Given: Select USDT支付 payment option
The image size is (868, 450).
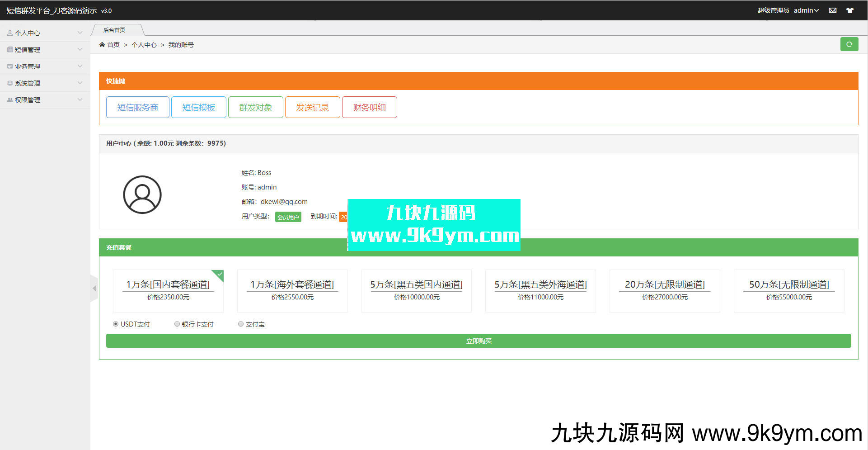Looking at the screenshot, I should [116, 324].
